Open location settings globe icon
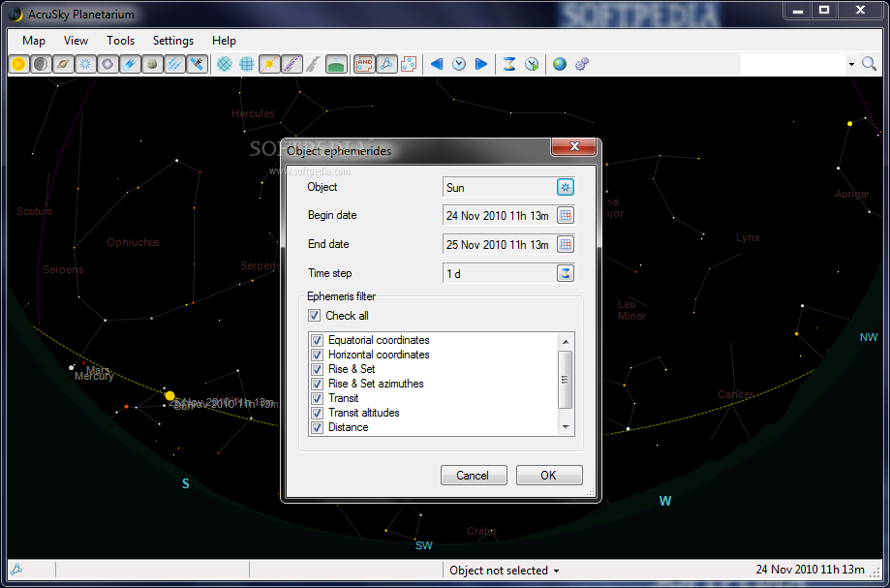 click(x=560, y=64)
